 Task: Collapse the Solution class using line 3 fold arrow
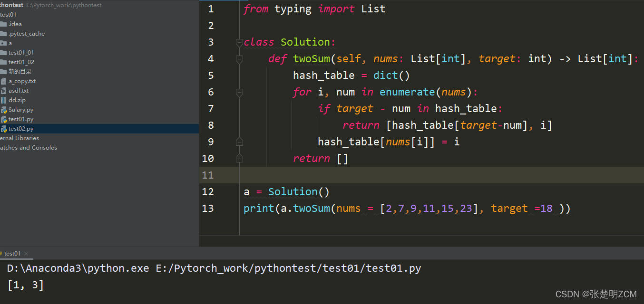coord(239,42)
